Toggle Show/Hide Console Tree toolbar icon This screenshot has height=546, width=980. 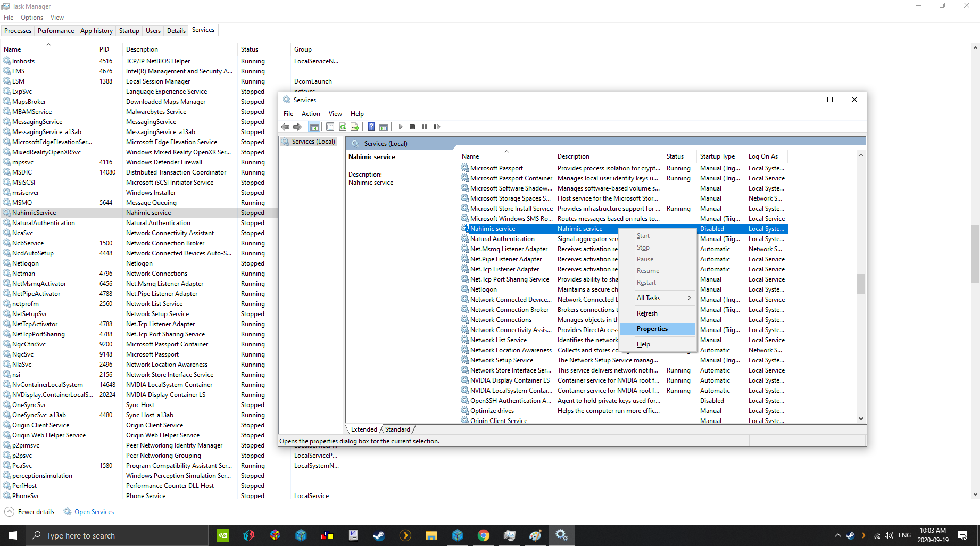[314, 127]
